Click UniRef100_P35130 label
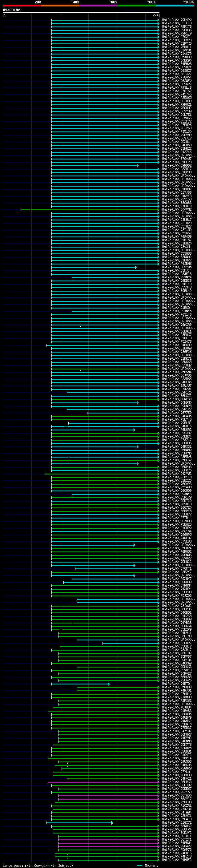197x868 pixels. point(177,131)
